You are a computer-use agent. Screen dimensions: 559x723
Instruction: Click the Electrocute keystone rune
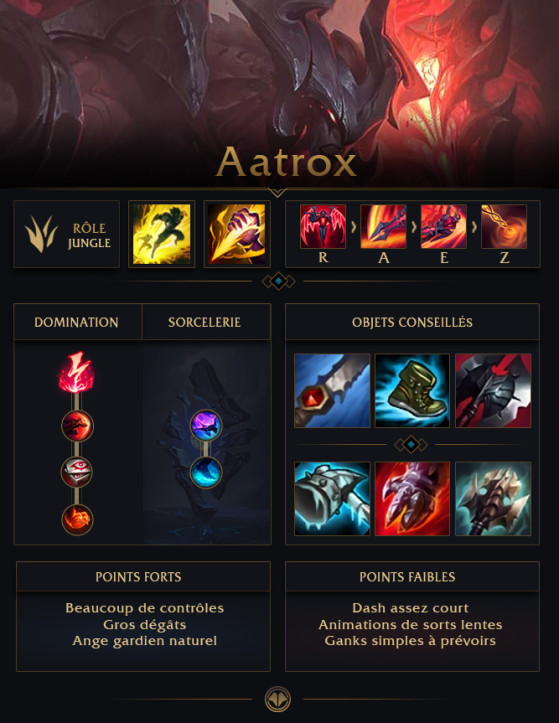(x=77, y=373)
